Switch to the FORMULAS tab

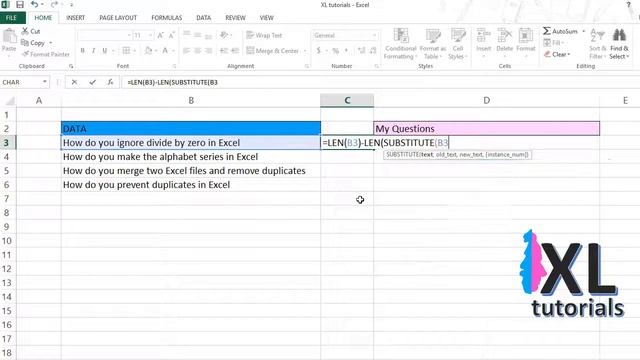[167, 18]
